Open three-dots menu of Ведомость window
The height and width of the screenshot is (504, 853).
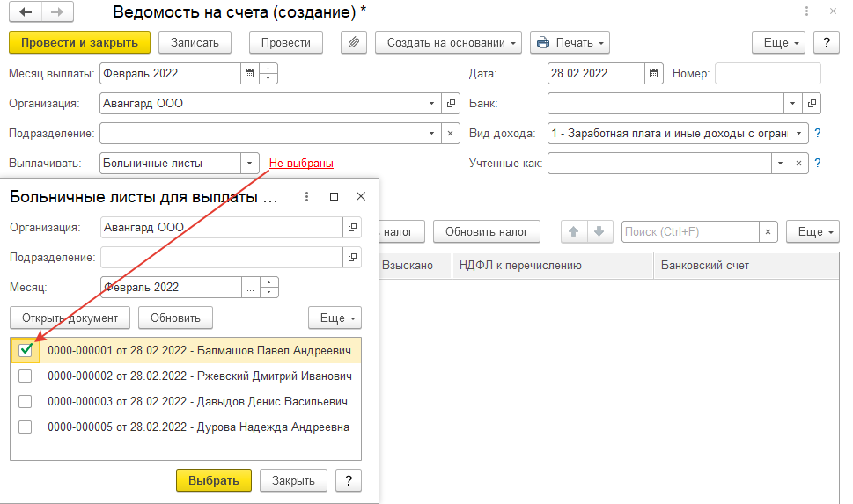806,11
